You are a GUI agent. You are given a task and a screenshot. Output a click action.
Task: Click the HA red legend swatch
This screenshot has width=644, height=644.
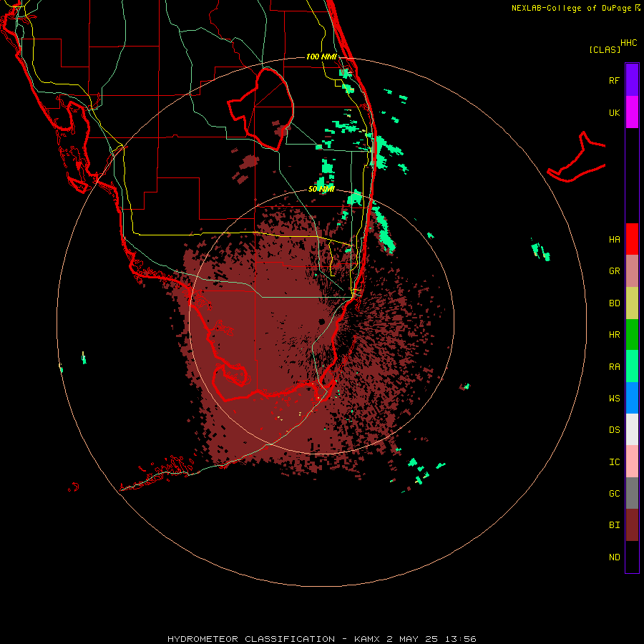coord(632,239)
